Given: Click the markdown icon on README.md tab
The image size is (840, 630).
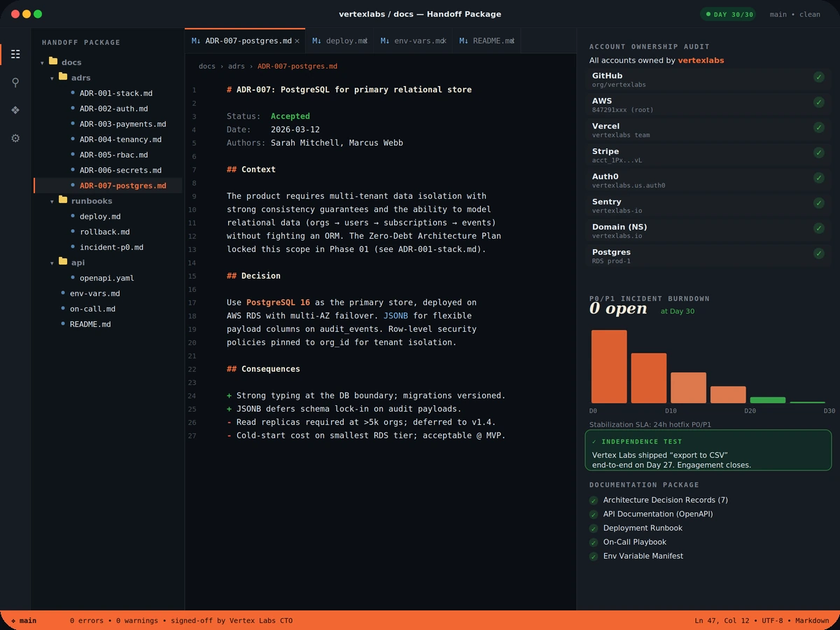Looking at the screenshot, I should tap(463, 41).
